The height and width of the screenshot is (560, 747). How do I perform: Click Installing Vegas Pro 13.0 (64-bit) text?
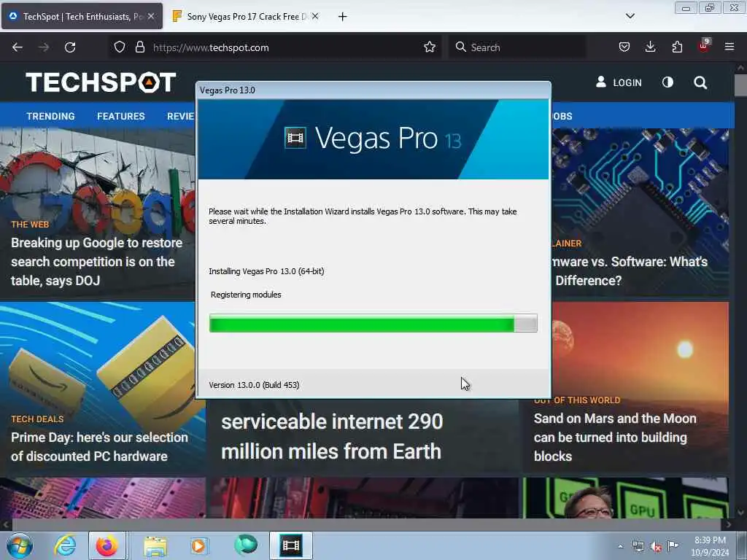pos(266,271)
